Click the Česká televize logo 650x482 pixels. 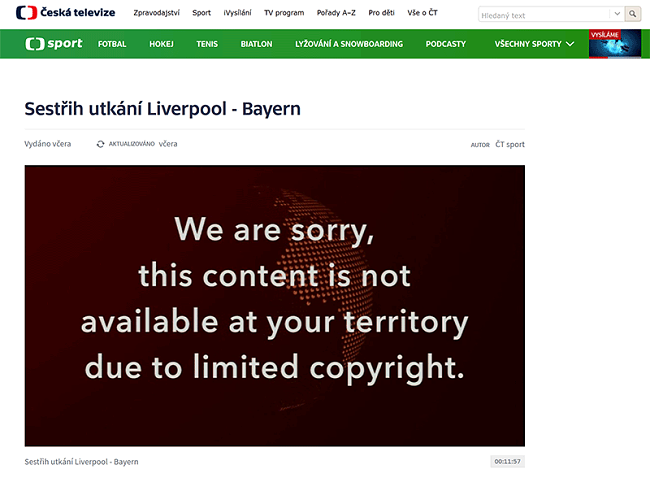tap(65, 13)
